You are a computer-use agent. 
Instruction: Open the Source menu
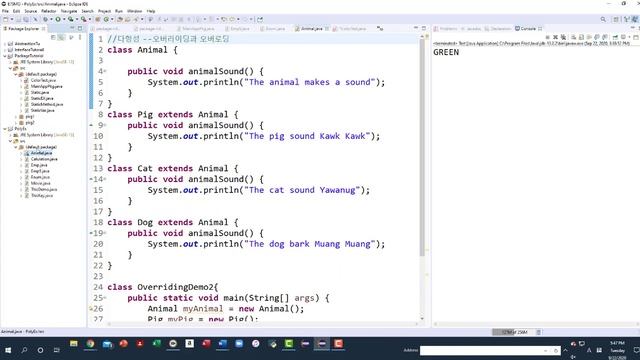[31, 11]
